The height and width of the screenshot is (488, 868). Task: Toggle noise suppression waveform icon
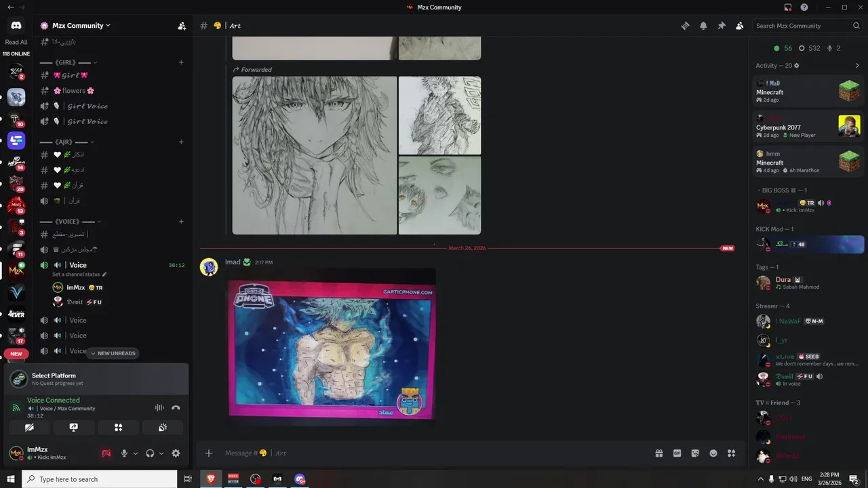(x=159, y=407)
